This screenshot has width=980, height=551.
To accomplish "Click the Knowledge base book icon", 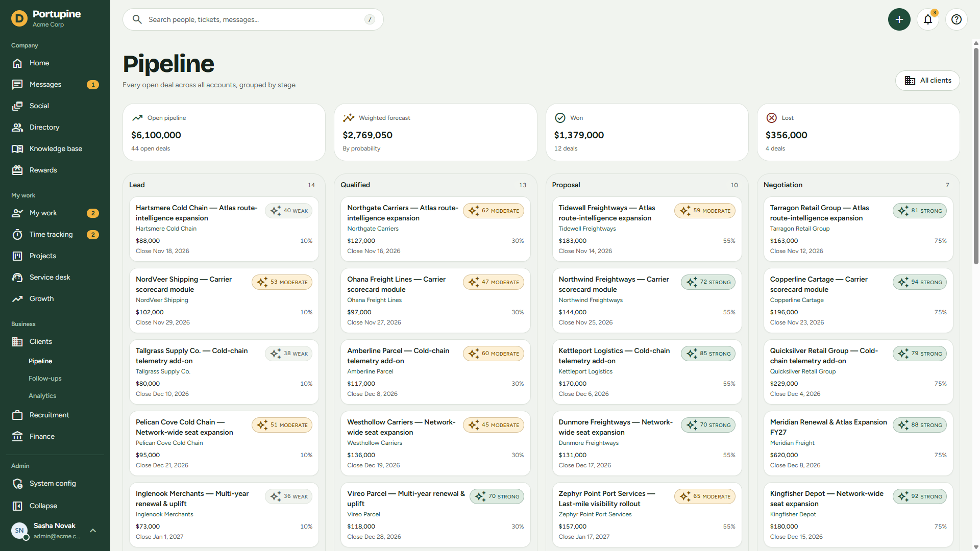I will [17, 149].
